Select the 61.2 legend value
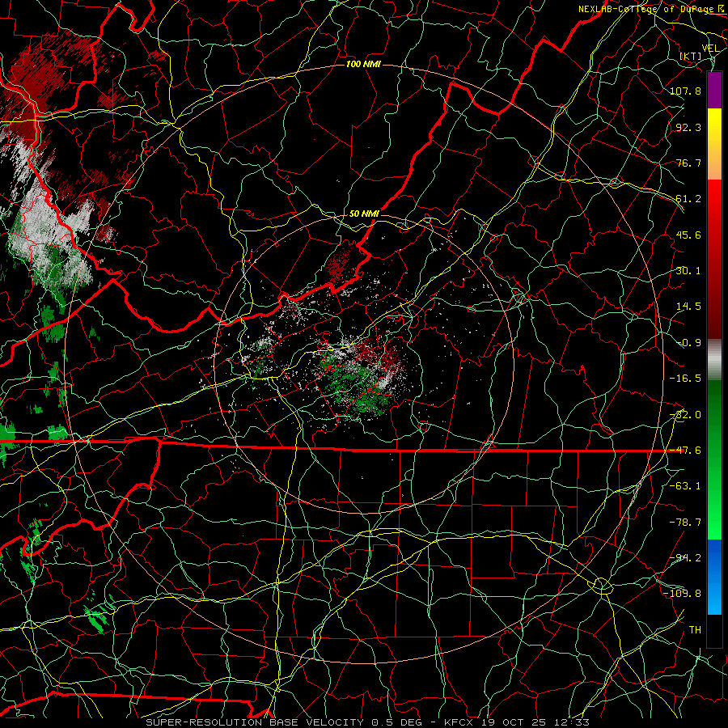 (688, 199)
